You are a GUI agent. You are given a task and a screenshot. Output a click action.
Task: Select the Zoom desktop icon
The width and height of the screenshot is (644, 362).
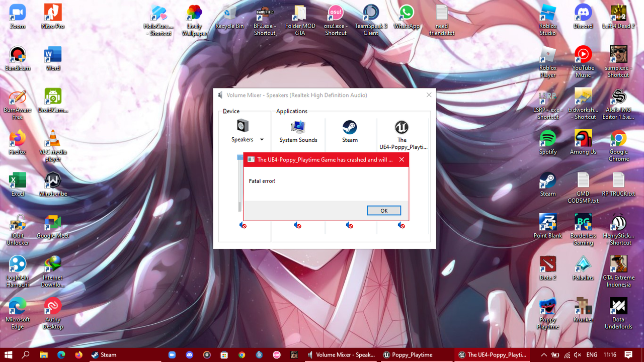click(x=18, y=16)
